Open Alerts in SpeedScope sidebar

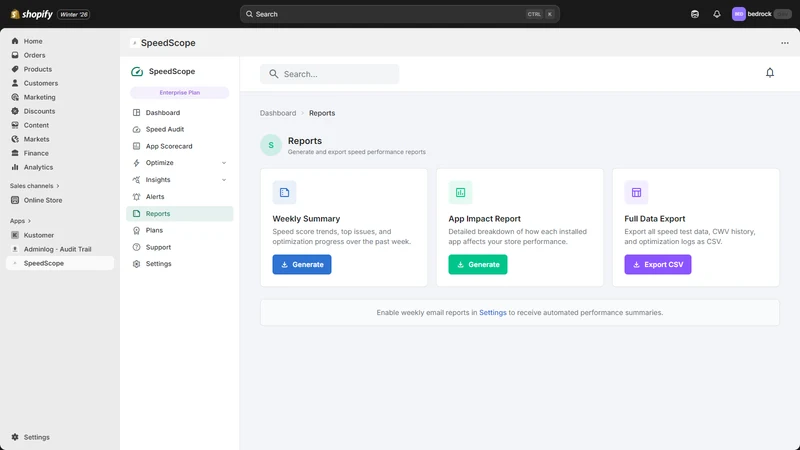click(179, 196)
